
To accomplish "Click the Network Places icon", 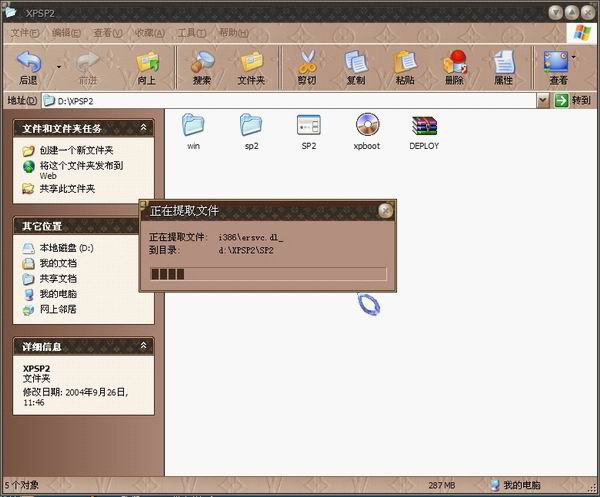I will [28, 310].
